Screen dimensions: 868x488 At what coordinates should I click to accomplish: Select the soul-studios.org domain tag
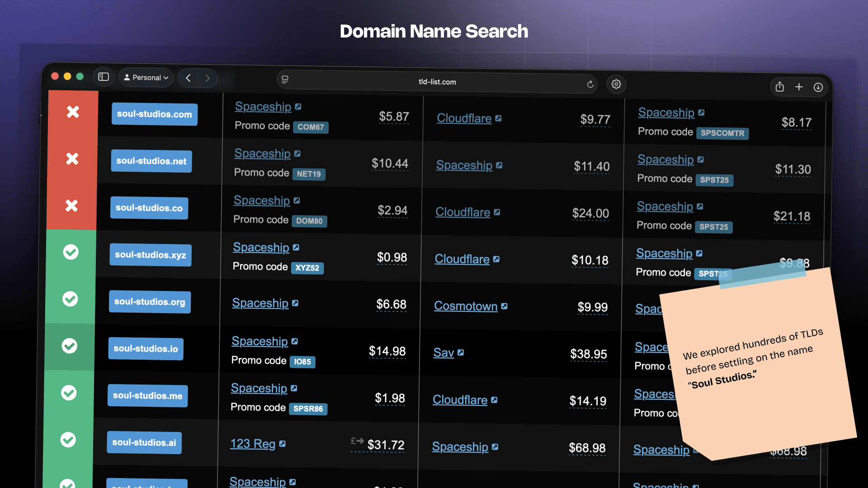pyautogui.click(x=150, y=302)
